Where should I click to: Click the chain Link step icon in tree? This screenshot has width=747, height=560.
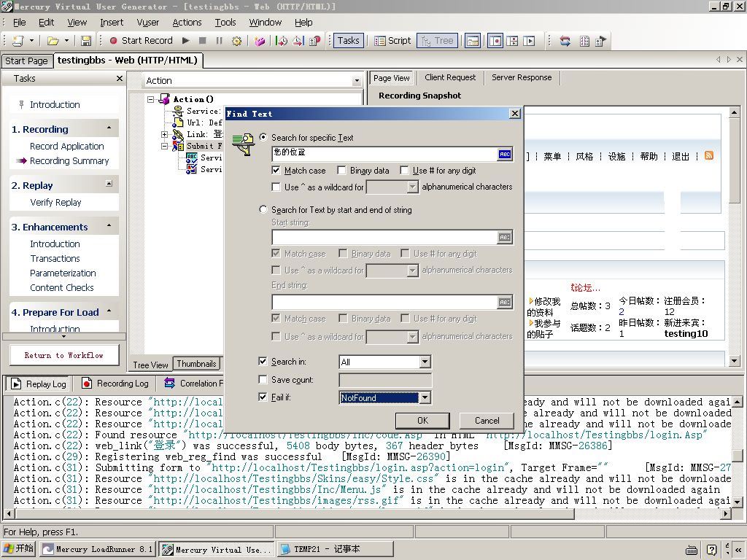[178, 134]
